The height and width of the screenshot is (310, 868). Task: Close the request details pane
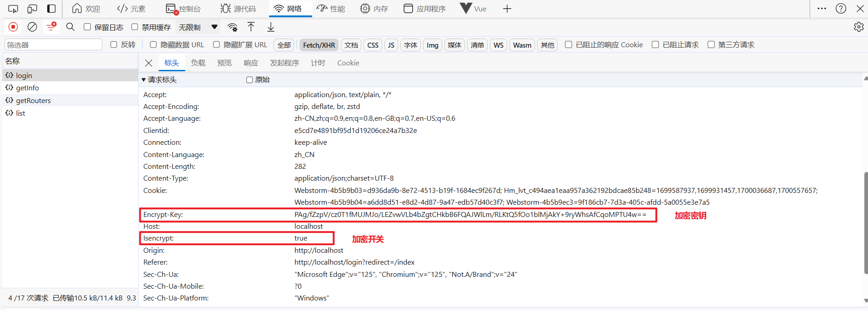tap(149, 63)
